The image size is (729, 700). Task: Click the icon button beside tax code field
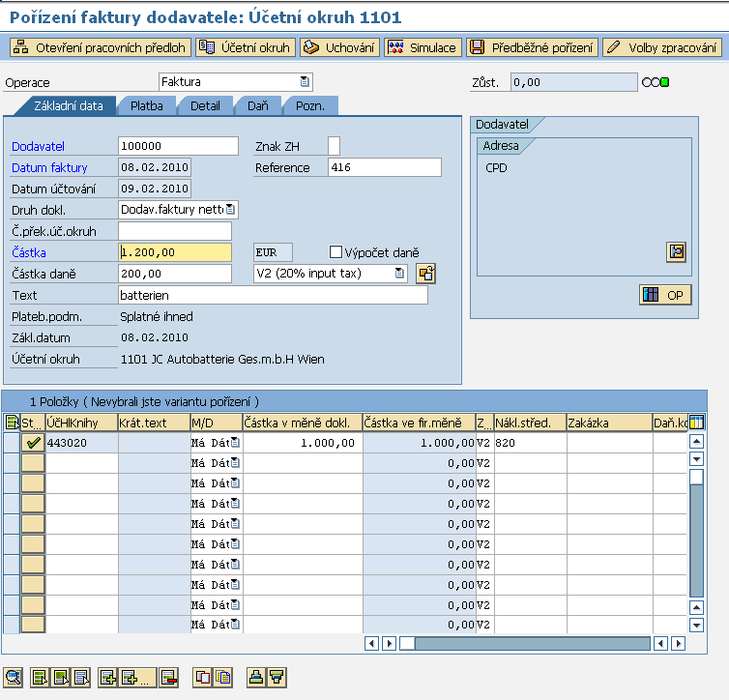(x=425, y=274)
